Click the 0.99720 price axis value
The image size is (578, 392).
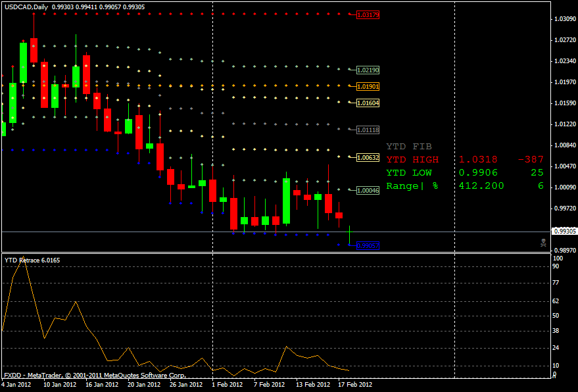[565, 208]
